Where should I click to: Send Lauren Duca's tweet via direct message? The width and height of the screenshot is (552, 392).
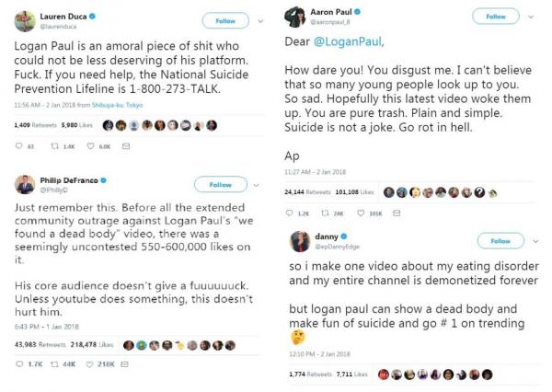[126, 145]
